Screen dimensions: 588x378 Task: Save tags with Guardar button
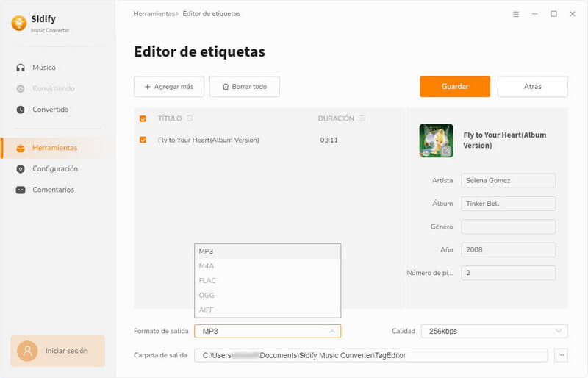pyautogui.click(x=455, y=87)
